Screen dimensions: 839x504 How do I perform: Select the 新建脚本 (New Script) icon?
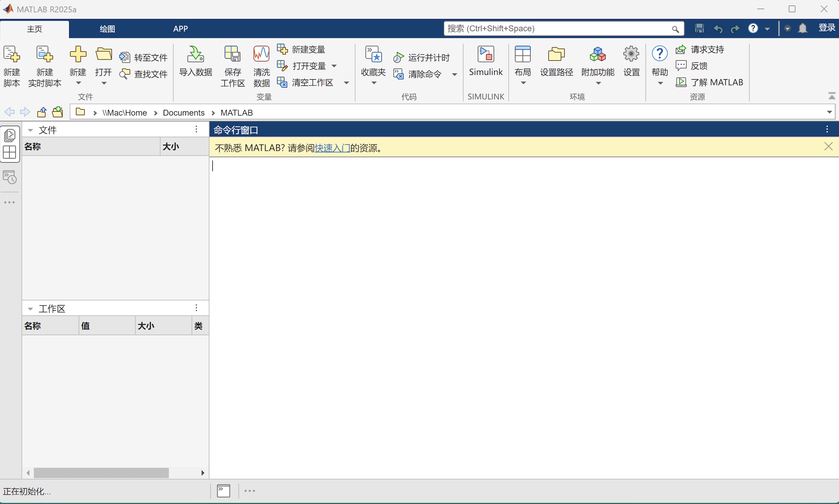tap(12, 65)
